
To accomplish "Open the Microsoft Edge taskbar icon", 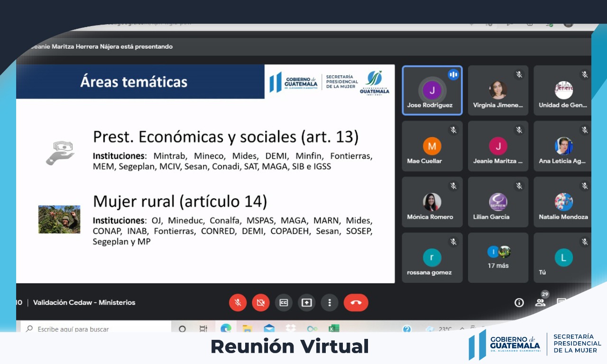I will coord(226,328).
